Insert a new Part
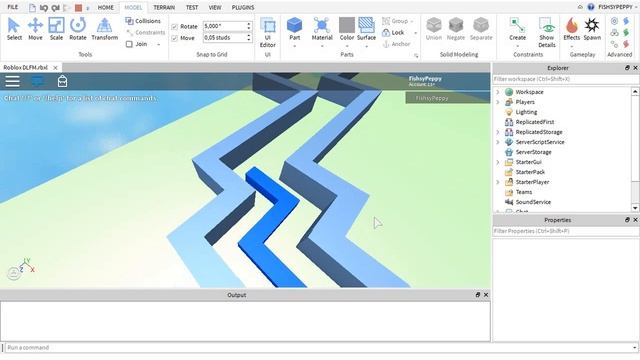Viewport: 640px width, 360px height. (294, 29)
